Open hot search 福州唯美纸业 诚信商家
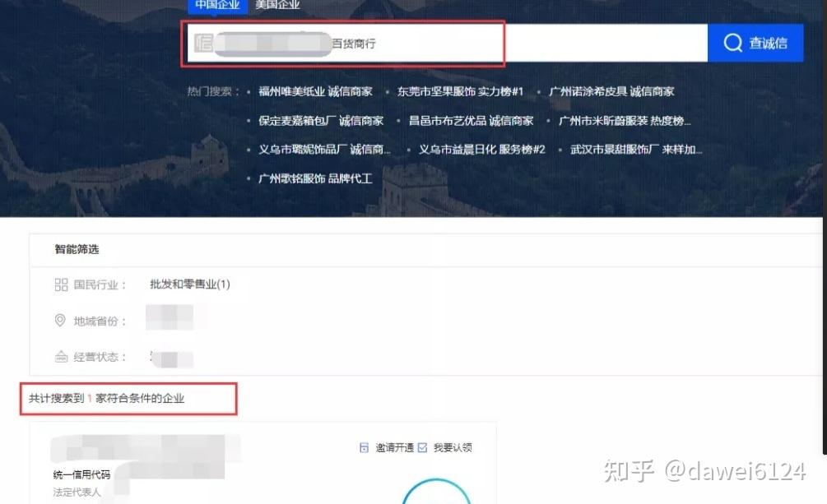 pos(315,91)
